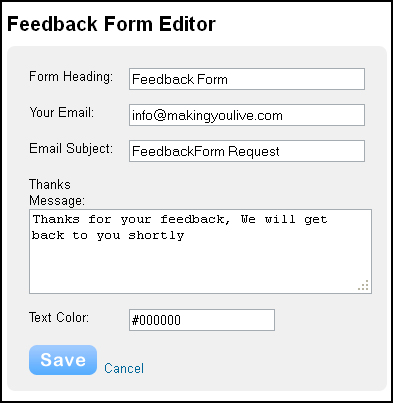This screenshot has height=403, width=393.
Task: Click the word "Request" in Email Subject
Action: [x=254, y=152]
